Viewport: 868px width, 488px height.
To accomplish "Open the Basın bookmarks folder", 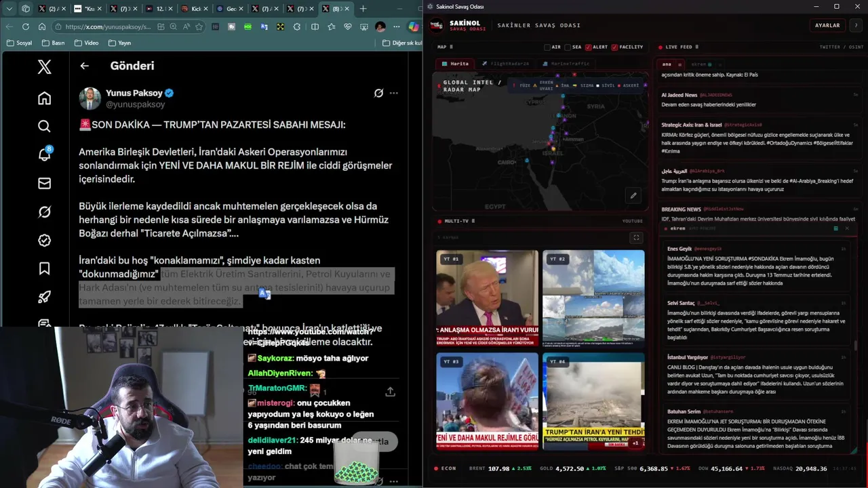I will (x=53, y=43).
